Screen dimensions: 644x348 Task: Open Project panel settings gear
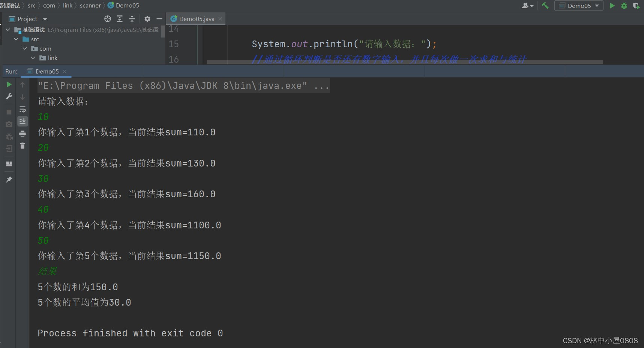click(147, 19)
